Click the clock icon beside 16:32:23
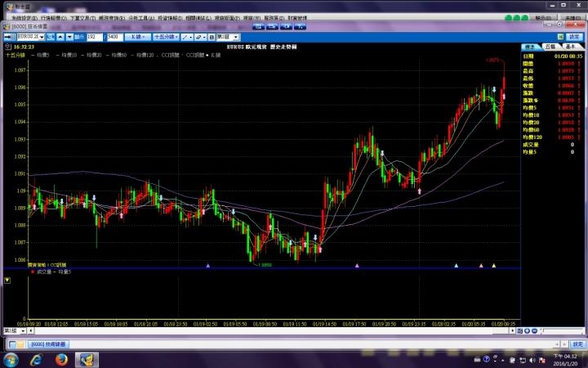Screen dimensions: 588x368 8,47
